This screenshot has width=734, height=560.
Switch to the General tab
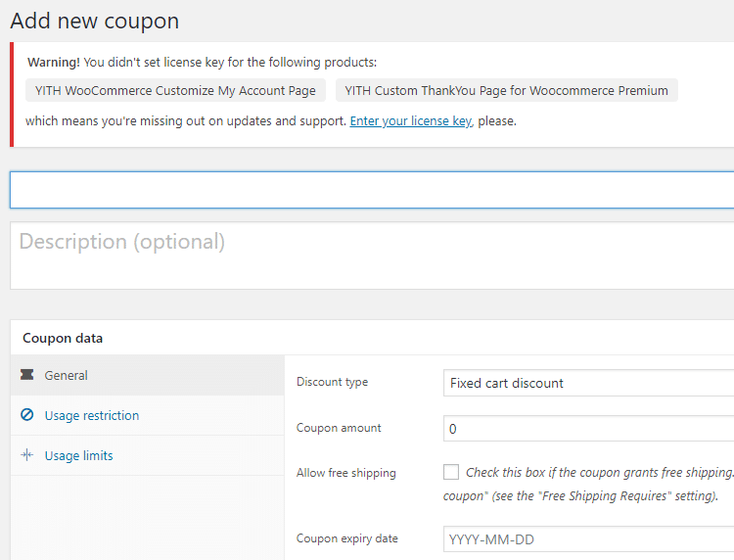(x=66, y=375)
